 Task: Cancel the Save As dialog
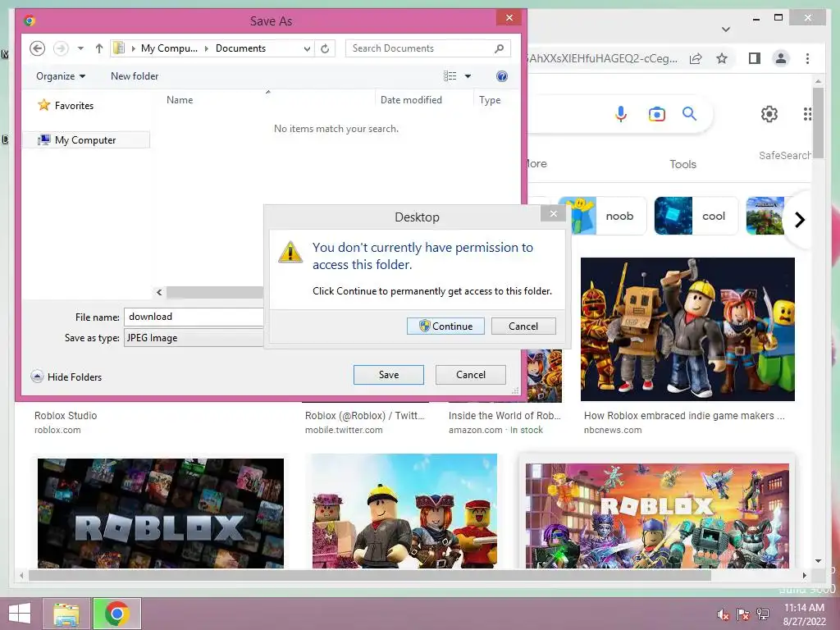pyautogui.click(x=470, y=374)
